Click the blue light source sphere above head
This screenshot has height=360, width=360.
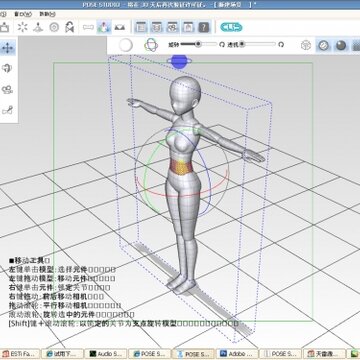pos(180,62)
